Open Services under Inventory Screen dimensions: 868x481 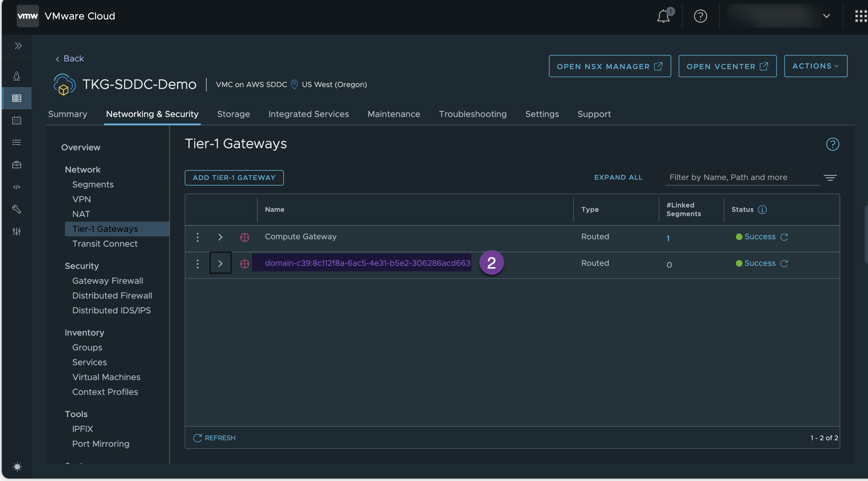89,362
